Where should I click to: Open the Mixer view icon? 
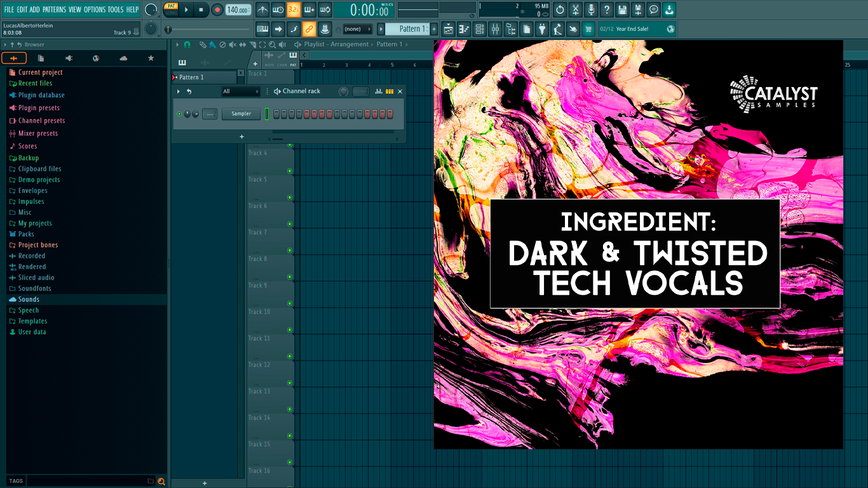[495, 29]
